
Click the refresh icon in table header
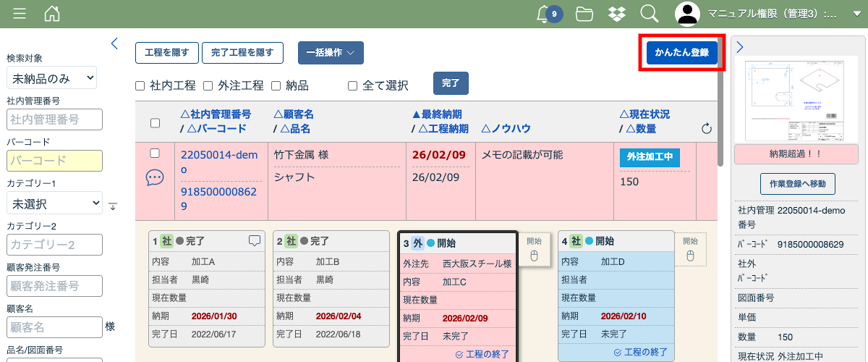click(707, 129)
